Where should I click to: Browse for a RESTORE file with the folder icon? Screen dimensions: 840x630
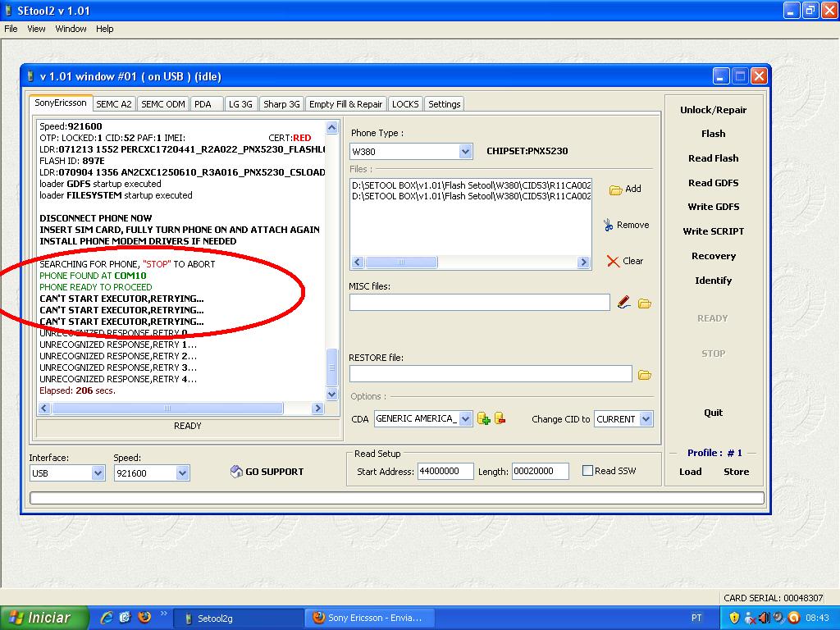(645, 374)
